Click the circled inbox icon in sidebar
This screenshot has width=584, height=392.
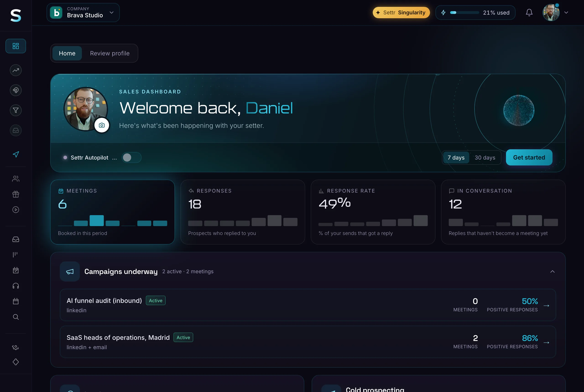point(16,130)
